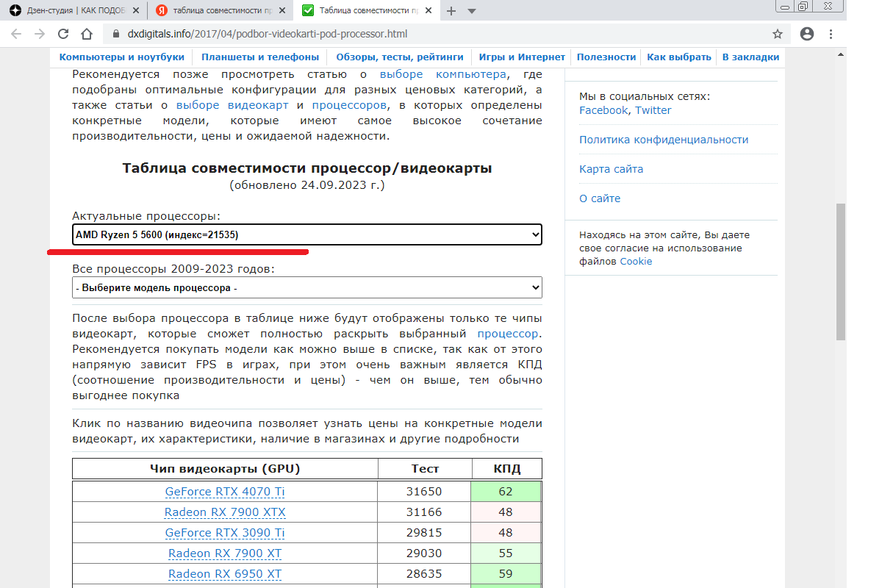
Task: Click the Тест column header
Action: pos(425,468)
